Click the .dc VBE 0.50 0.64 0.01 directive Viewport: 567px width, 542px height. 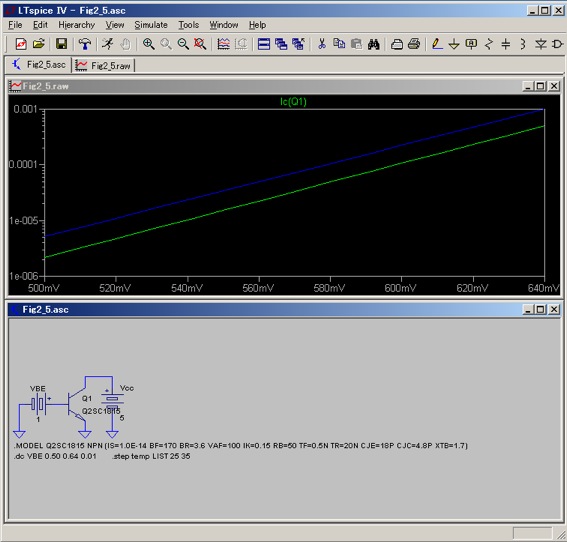click(x=55, y=456)
